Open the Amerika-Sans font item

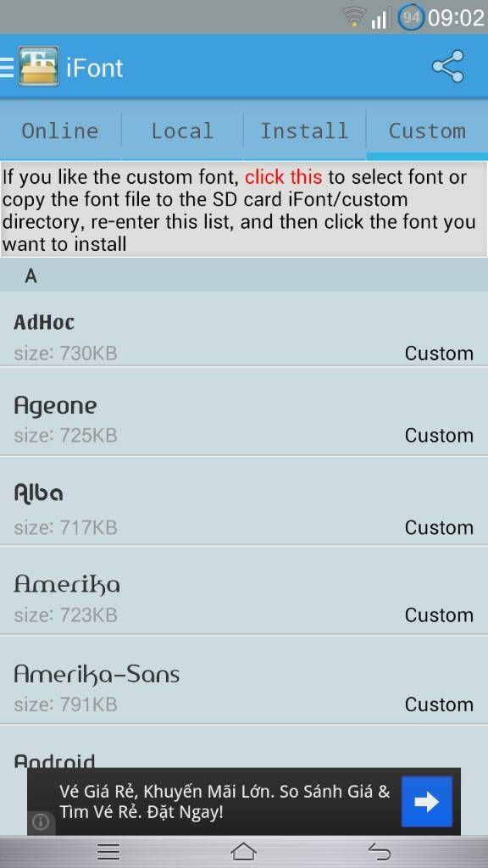pos(244,680)
